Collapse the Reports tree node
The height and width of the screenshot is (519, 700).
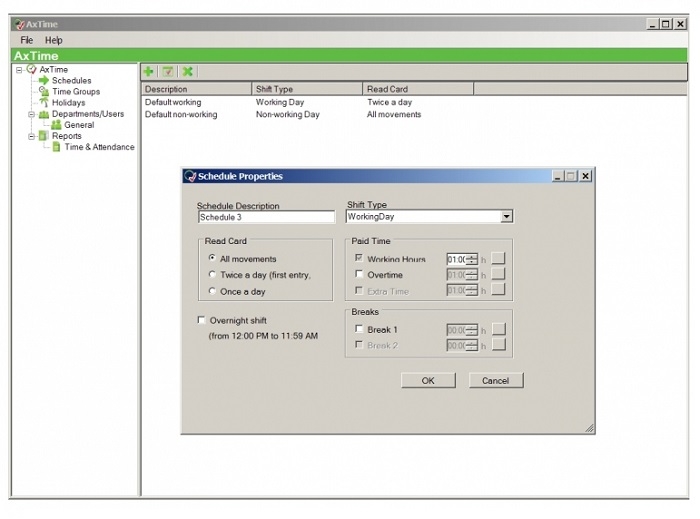[x=31, y=136]
